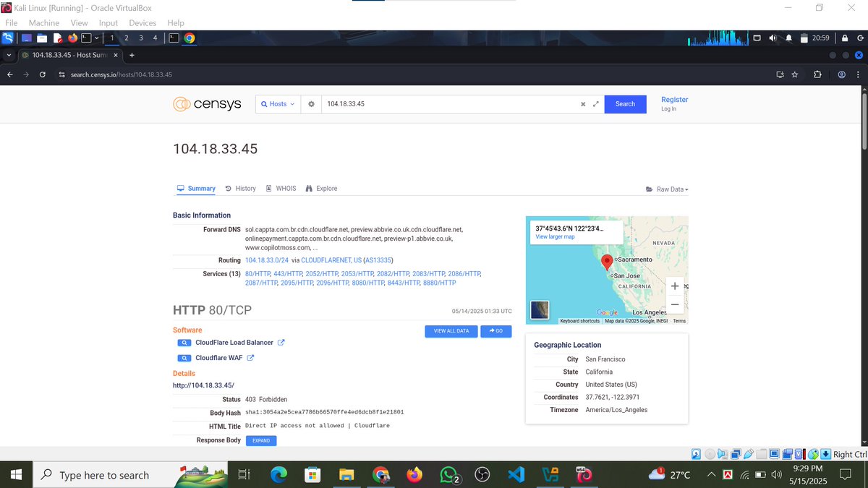Viewport: 868px width, 488px height.
Task: Jump to the 80/HTTP service link
Action: click(x=258, y=274)
